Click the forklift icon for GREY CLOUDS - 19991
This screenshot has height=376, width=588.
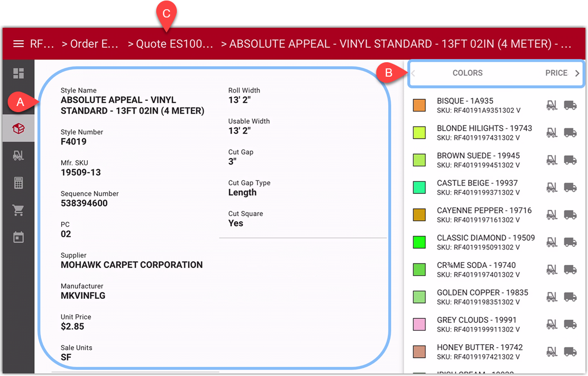click(552, 324)
